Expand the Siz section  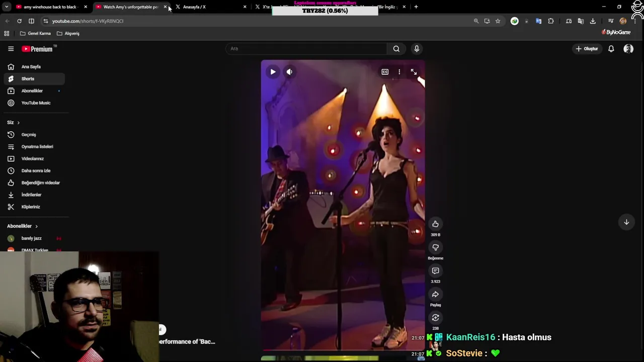point(14,122)
